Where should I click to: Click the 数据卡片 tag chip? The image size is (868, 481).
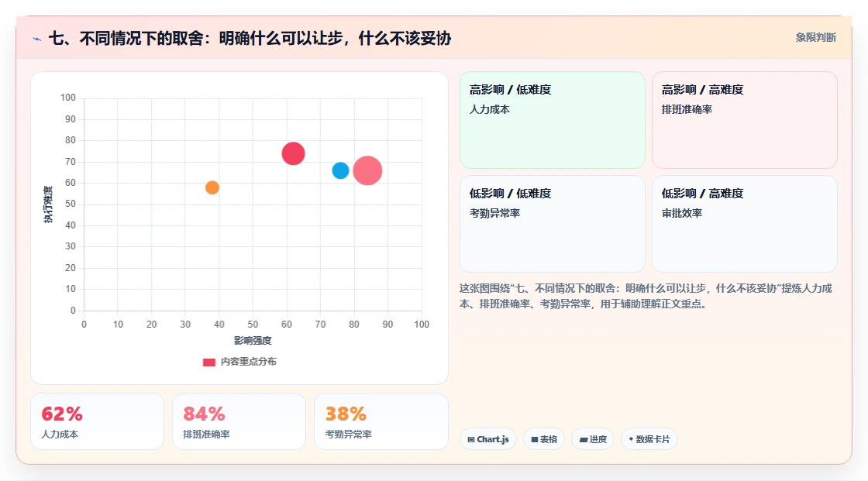[649, 439]
